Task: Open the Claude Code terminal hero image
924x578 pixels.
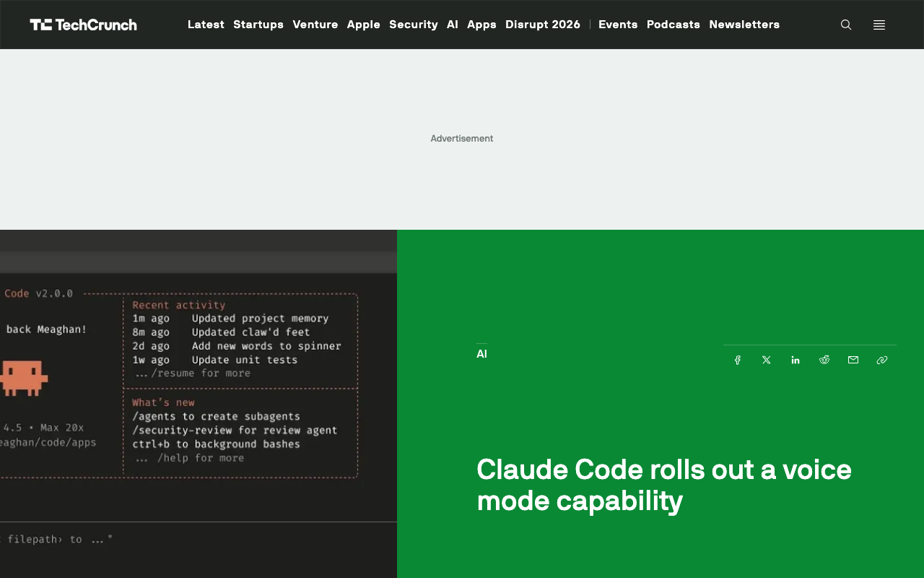Action: pyautogui.click(x=199, y=404)
